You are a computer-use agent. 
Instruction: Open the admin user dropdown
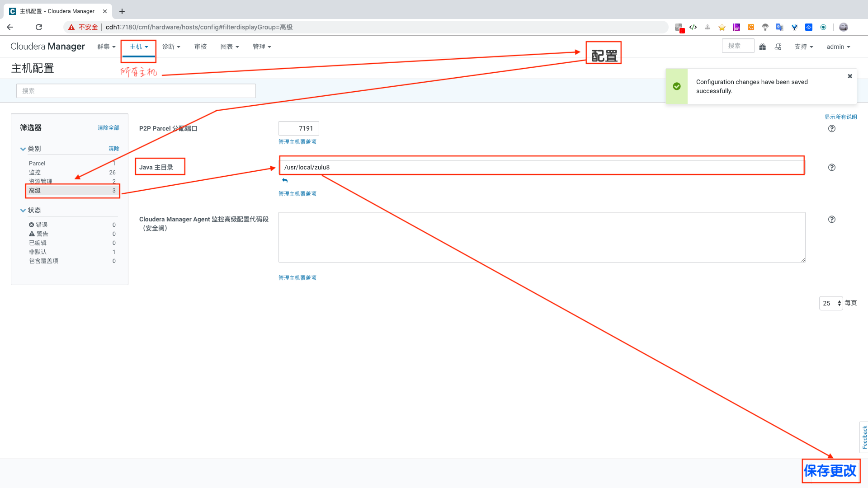click(838, 47)
